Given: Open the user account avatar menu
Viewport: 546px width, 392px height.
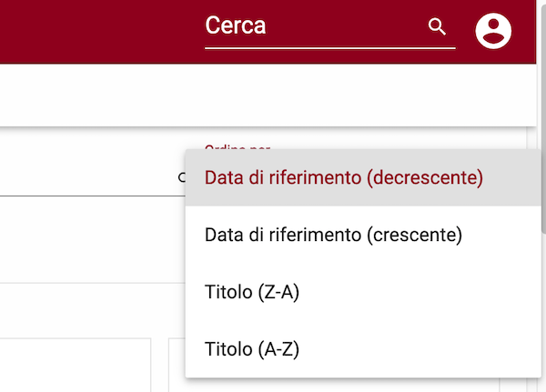Looking at the screenshot, I should tap(493, 31).
